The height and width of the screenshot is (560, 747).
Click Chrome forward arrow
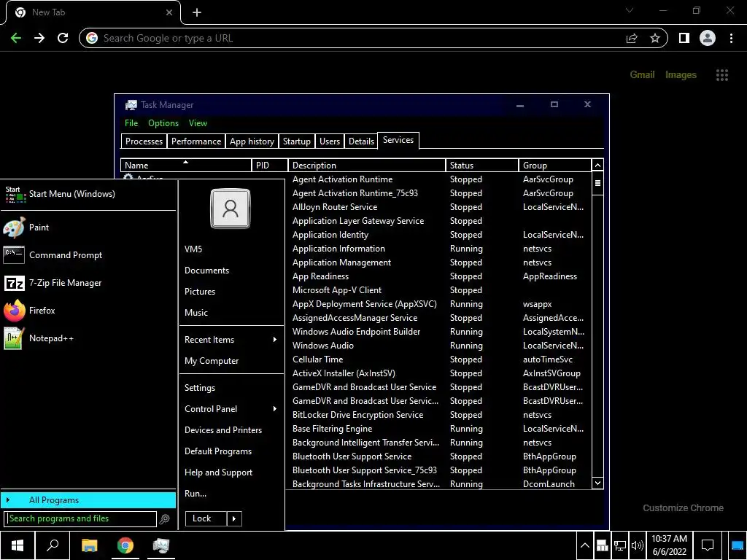pos(39,38)
